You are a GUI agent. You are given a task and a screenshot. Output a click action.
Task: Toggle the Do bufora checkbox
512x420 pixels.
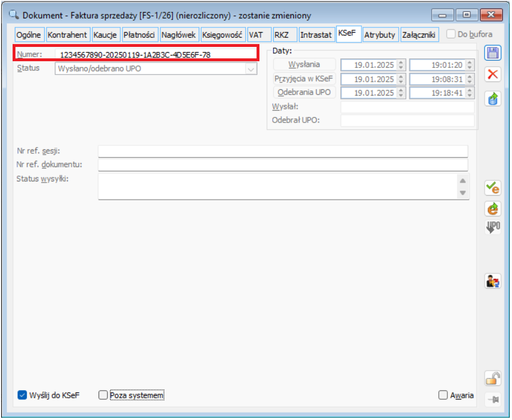point(451,34)
